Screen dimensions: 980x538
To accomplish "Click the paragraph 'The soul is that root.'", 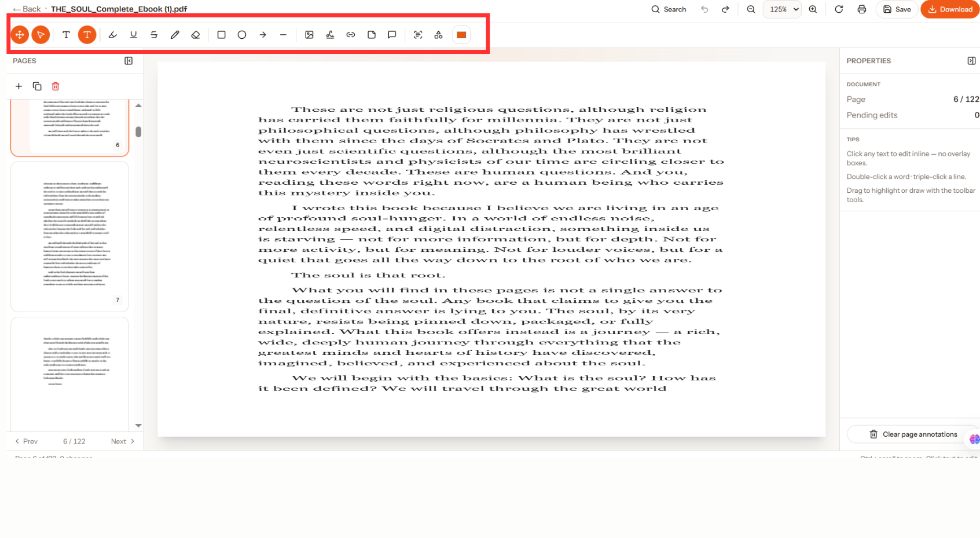I will pos(369,275).
